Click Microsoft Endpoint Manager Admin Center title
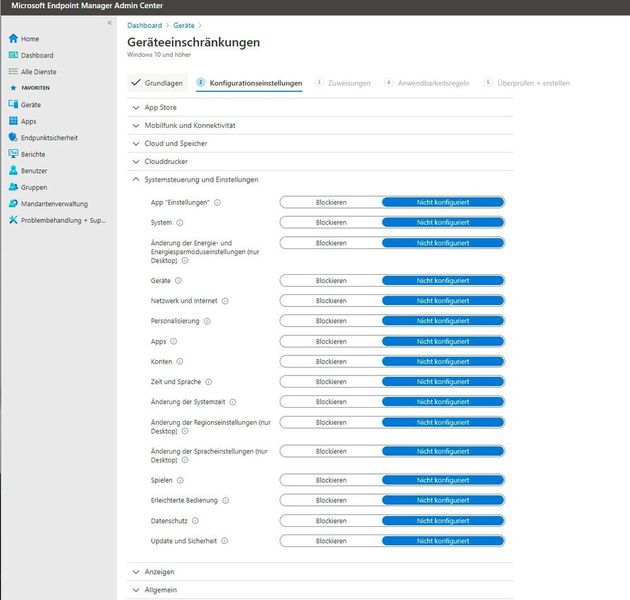The height and width of the screenshot is (600, 630). point(87,6)
